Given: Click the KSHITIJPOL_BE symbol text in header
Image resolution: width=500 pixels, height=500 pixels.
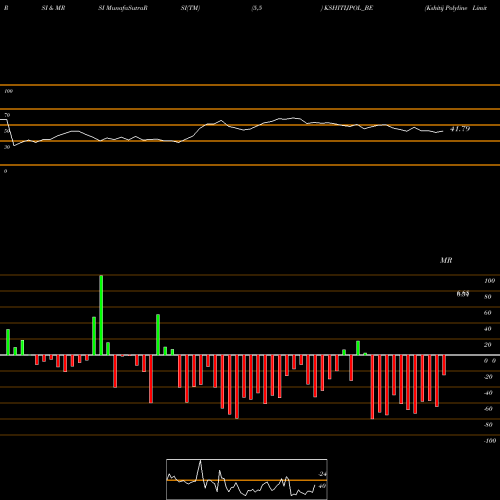Looking at the screenshot, I should pos(348,8).
